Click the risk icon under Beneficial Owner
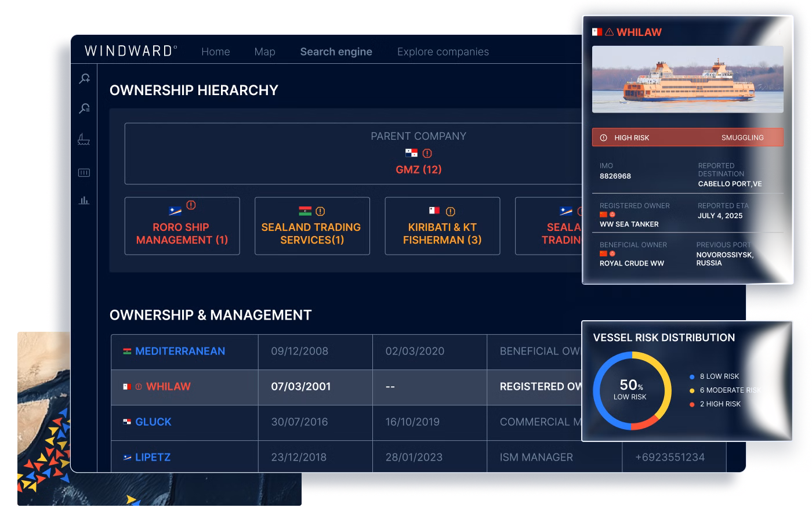This screenshot has width=812, height=522. coord(612,253)
